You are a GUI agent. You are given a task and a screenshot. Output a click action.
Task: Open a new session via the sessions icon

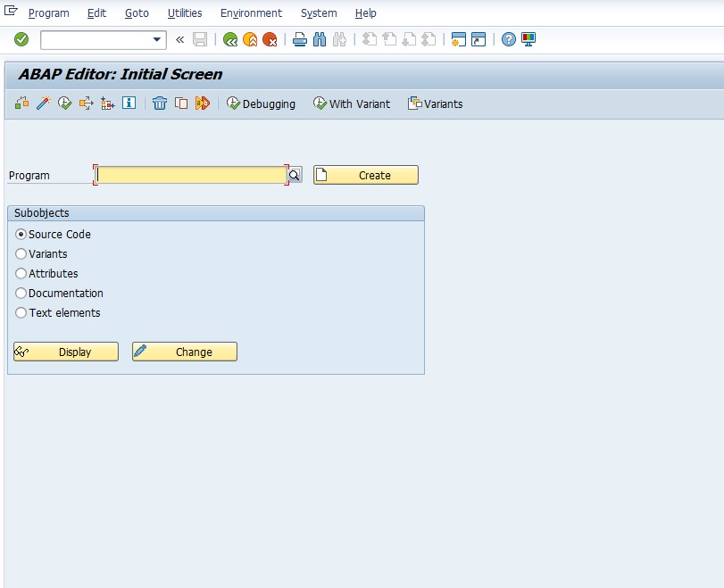tap(459, 38)
